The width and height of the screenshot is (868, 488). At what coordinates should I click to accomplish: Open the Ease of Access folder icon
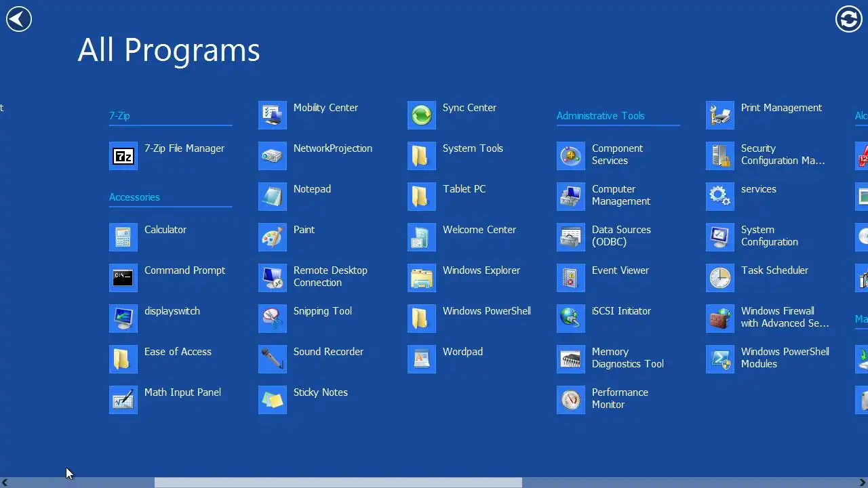click(x=123, y=359)
